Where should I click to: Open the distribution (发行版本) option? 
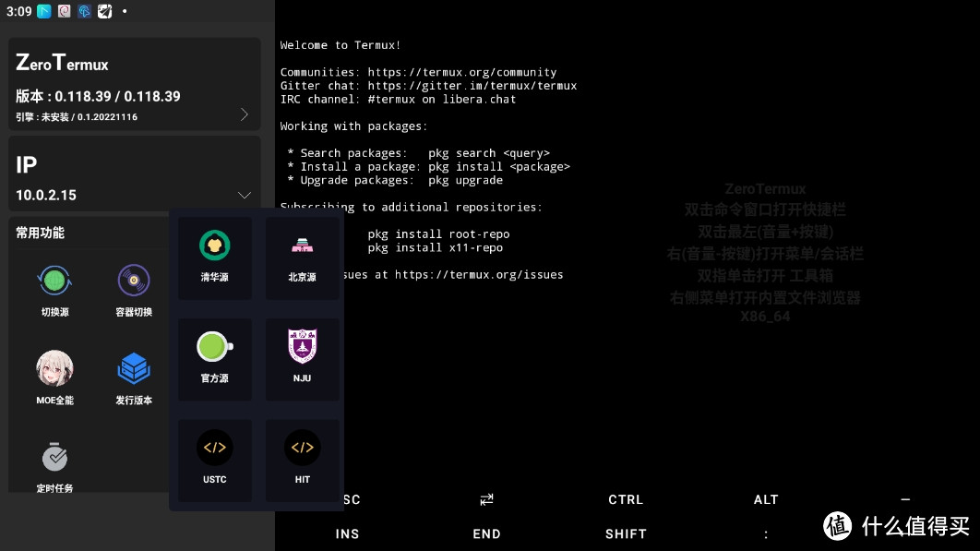134,378
